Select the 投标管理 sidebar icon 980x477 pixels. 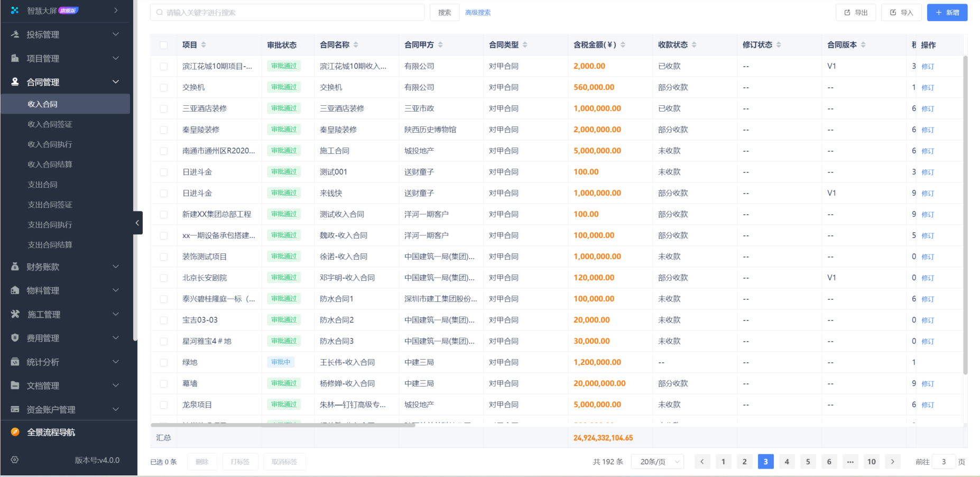[x=14, y=34]
